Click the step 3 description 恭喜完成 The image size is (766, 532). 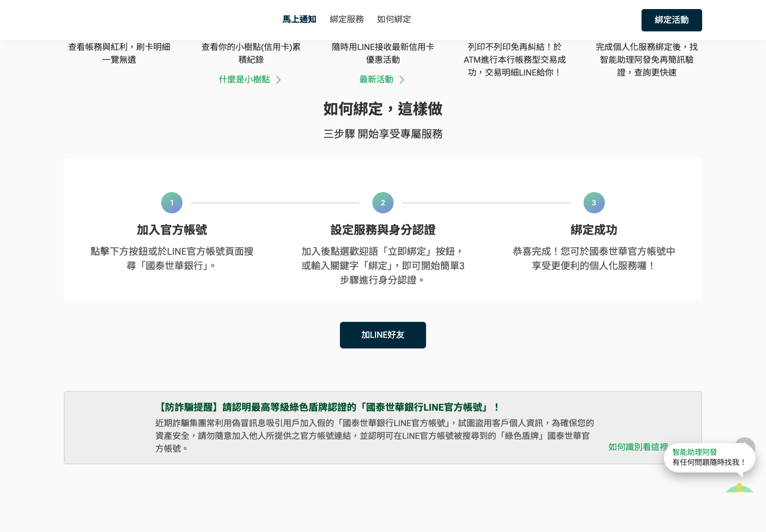pyautogui.click(x=594, y=259)
